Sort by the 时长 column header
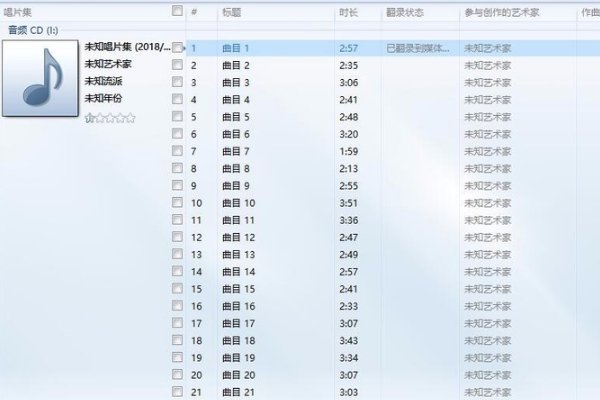The image size is (600, 400). pyautogui.click(x=348, y=13)
